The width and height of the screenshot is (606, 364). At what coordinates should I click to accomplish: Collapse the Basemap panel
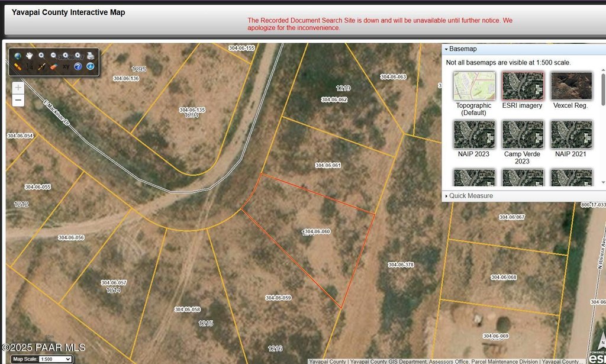[446, 49]
